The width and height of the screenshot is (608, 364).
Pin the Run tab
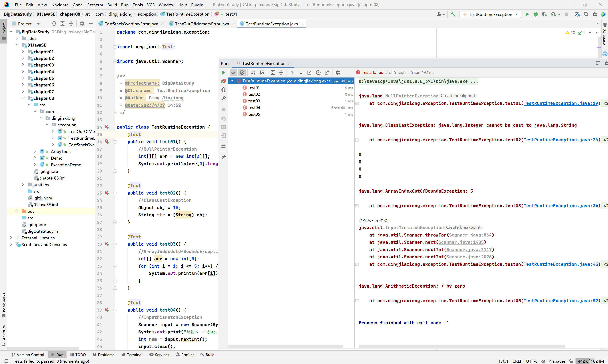(x=223, y=157)
